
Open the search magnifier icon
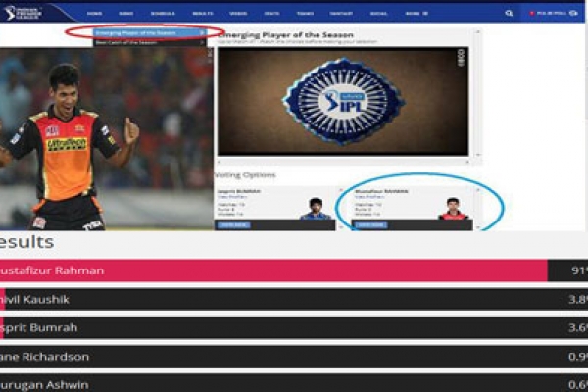pos(509,14)
